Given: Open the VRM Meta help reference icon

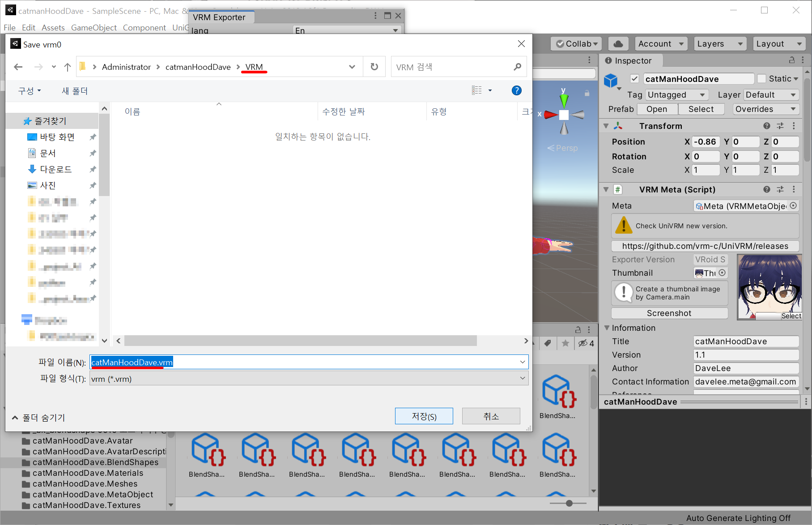Looking at the screenshot, I should pos(767,190).
